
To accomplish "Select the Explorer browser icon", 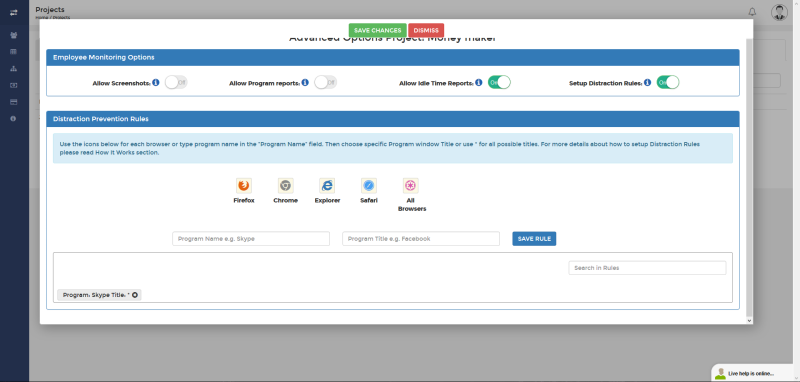I will [327, 186].
